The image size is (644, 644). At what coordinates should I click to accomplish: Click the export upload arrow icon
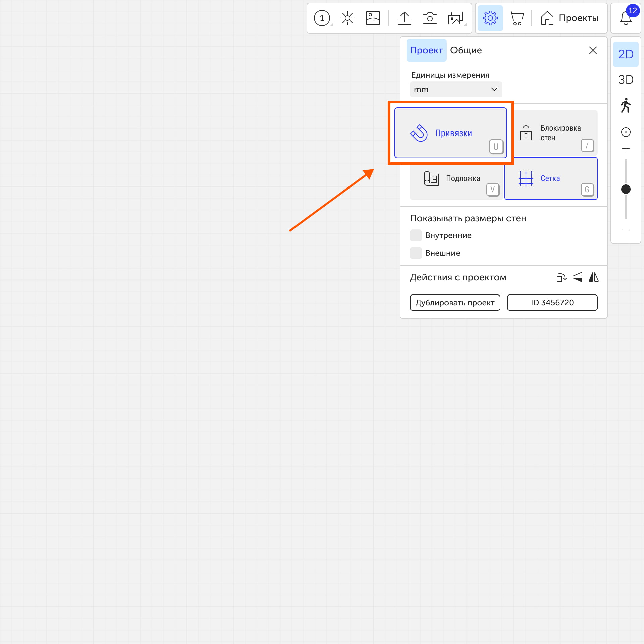(x=404, y=18)
